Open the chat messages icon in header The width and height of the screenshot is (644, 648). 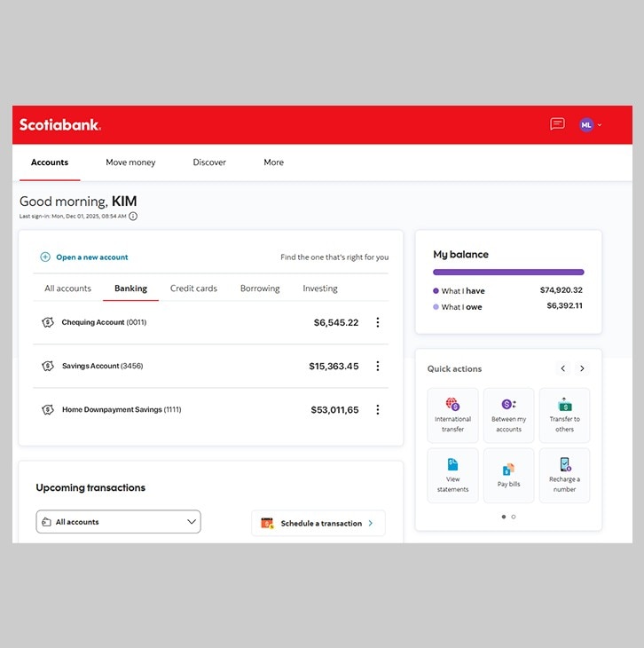pos(557,124)
